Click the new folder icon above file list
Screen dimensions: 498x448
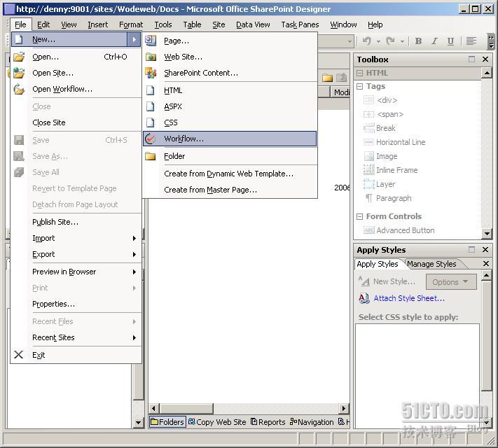coord(327,78)
